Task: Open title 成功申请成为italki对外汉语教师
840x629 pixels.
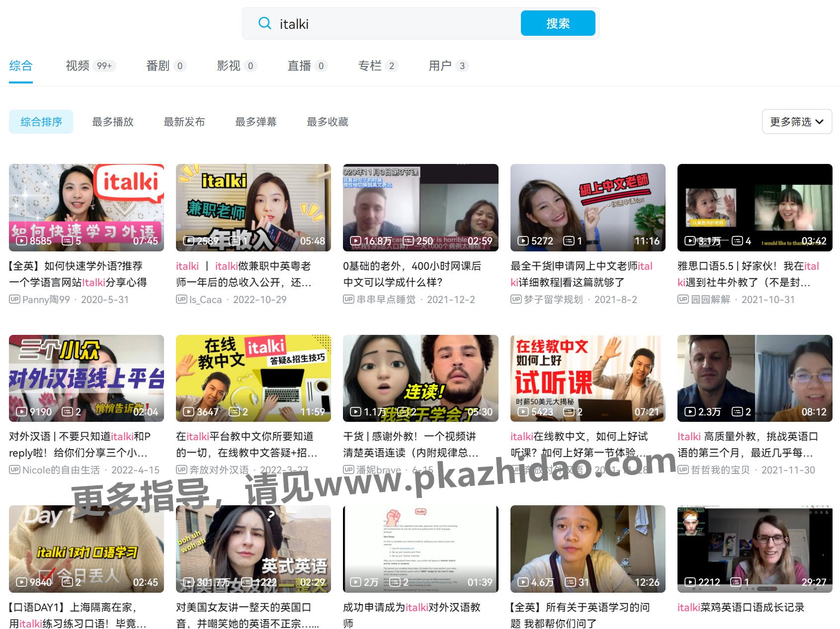Action: pos(412,615)
